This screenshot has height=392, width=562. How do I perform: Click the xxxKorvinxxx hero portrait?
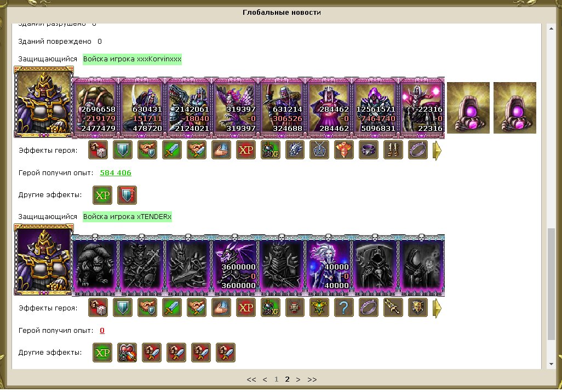click(44, 102)
